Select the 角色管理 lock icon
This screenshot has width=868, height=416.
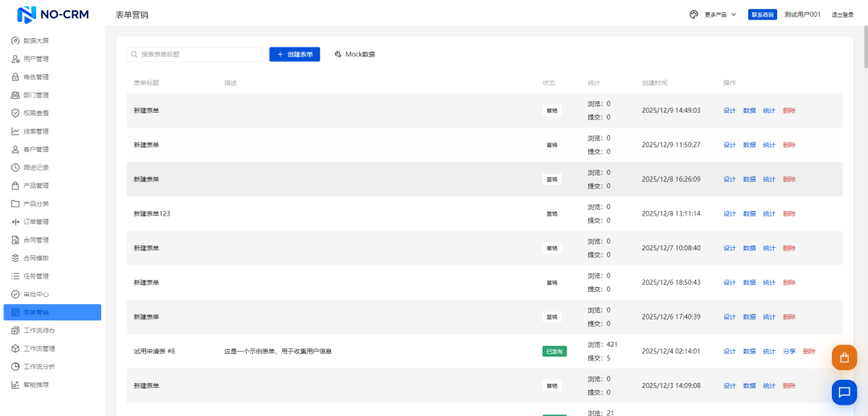(x=15, y=77)
